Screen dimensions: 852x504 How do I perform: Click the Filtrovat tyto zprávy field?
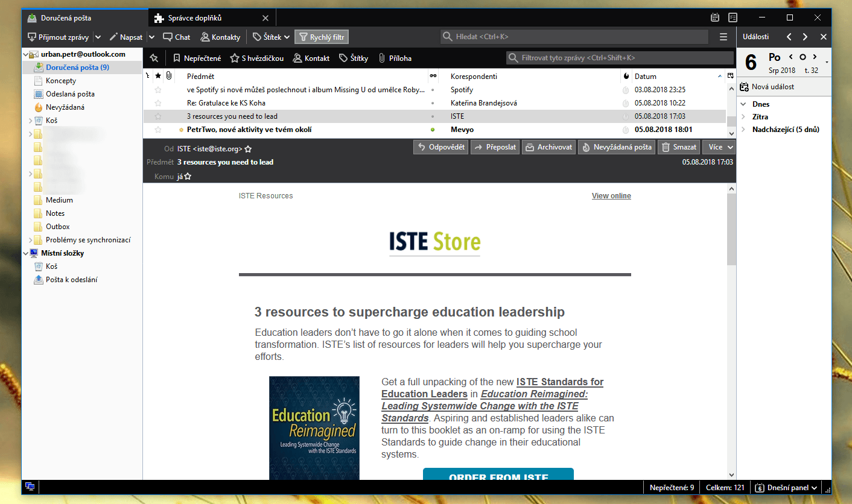click(619, 58)
